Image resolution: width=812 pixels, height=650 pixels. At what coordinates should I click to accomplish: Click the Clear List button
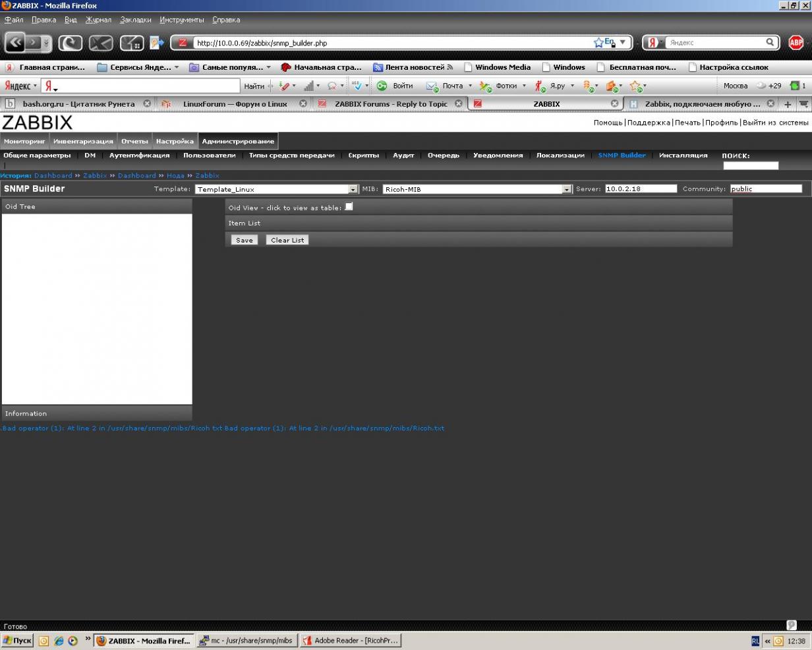tap(287, 240)
